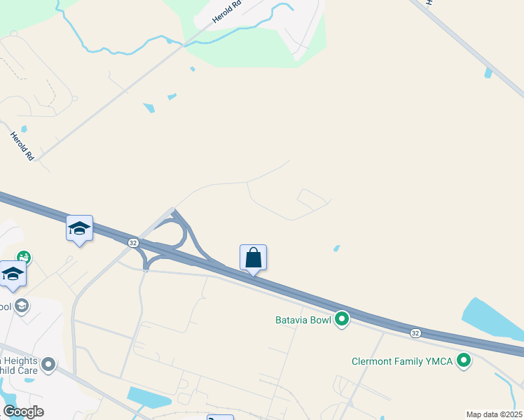Screen dimensions: 524x420
Task: Open the Batavia Bowl text label
Action: click(x=303, y=320)
